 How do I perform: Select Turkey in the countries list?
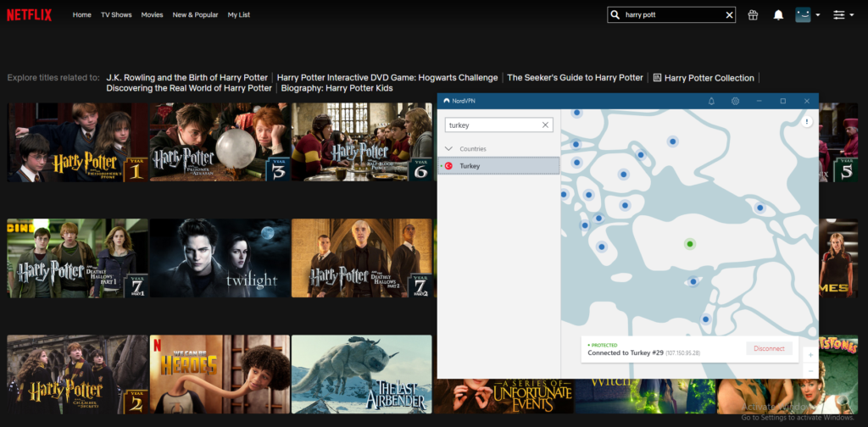tap(498, 166)
